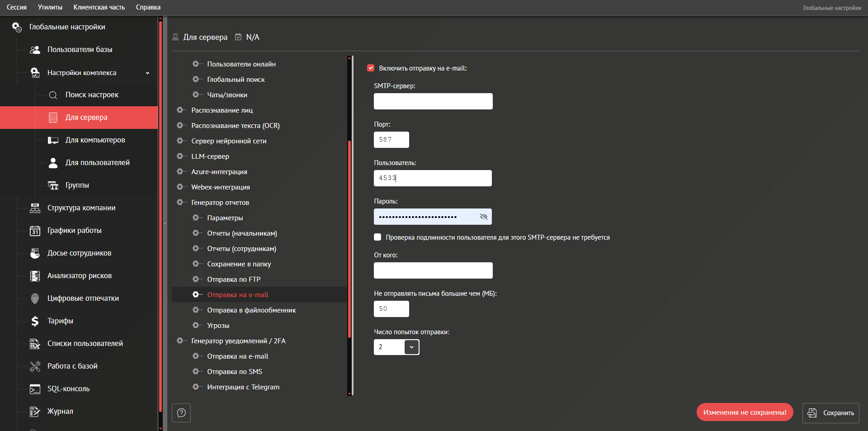868x431 pixels.
Task: Open the Help menu
Action: coord(148,7)
